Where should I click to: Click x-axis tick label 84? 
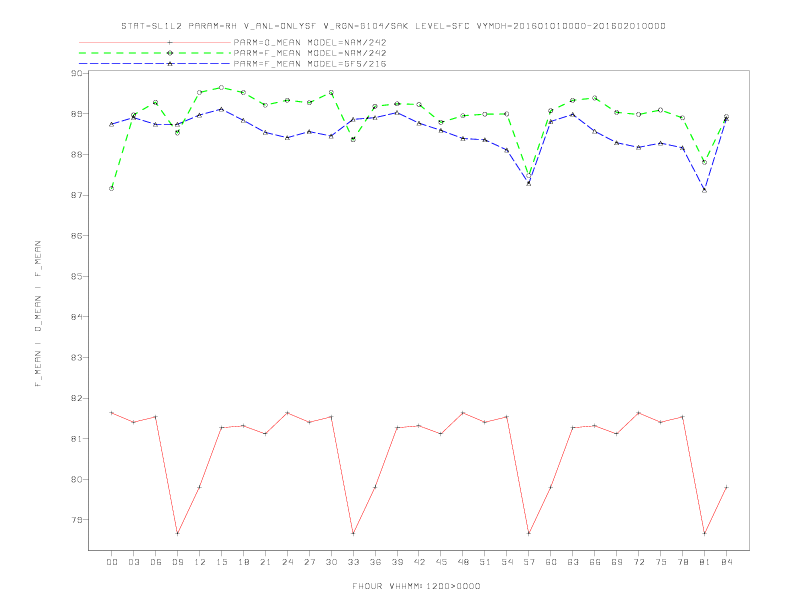726,562
